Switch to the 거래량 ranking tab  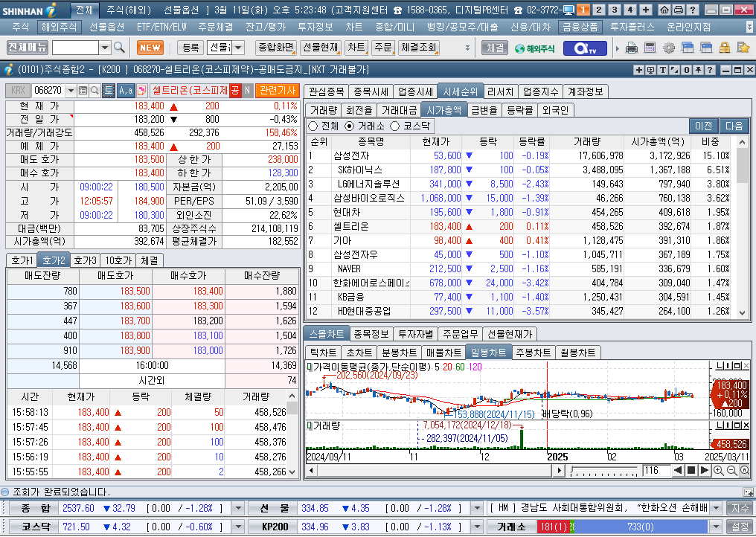coord(323,110)
